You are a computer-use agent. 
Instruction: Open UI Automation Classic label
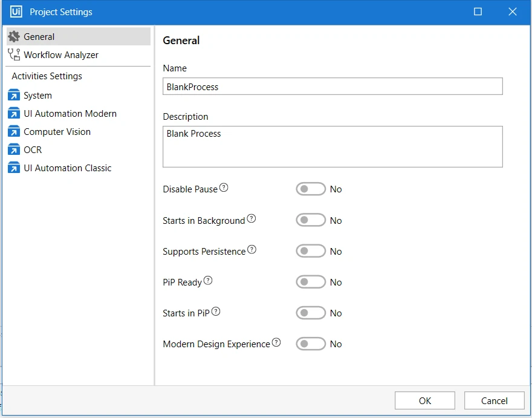point(68,168)
